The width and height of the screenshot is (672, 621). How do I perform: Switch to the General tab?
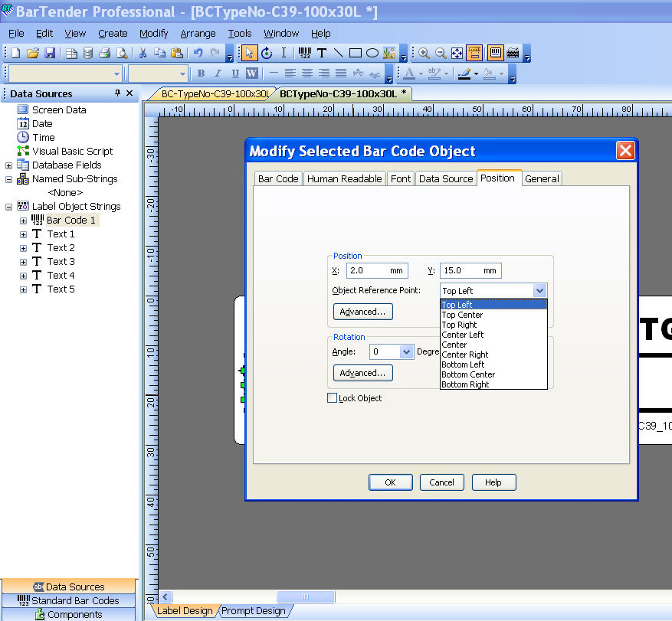542,178
